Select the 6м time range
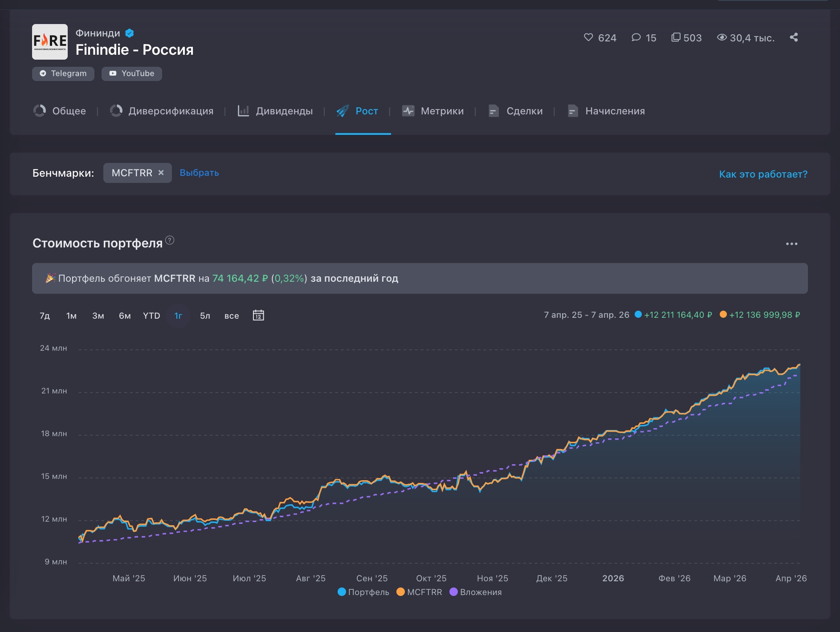Image resolution: width=840 pixels, height=632 pixels. (125, 316)
